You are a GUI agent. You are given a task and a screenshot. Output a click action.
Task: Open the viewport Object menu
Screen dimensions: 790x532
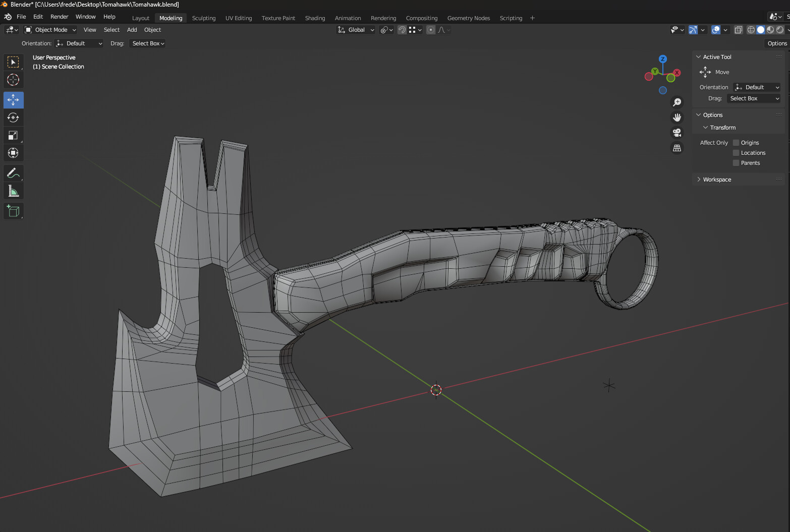click(152, 30)
